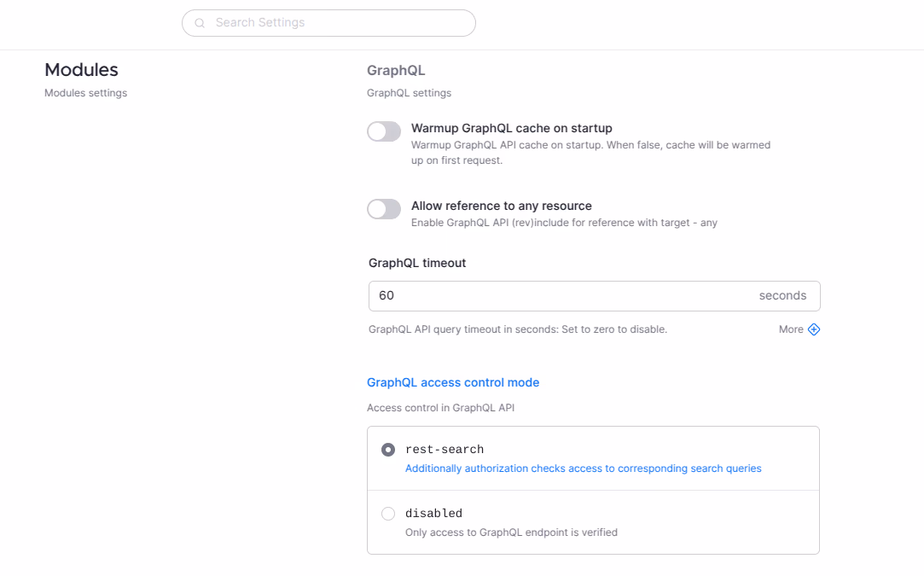Click the Modules section heading
The width and height of the screenshot is (924, 576).
[x=81, y=70]
